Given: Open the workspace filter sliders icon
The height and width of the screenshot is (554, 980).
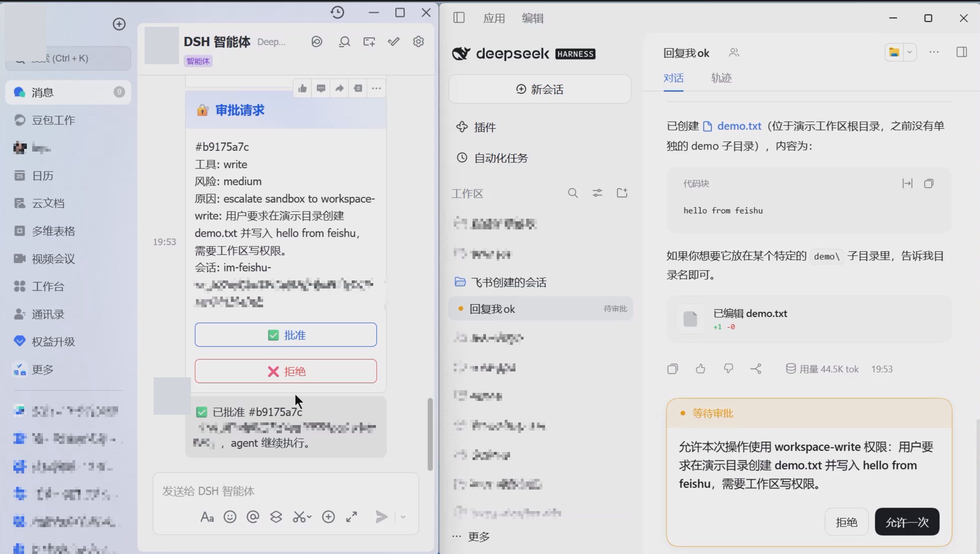Looking at the screenshot, I should [x=597, y=193].
